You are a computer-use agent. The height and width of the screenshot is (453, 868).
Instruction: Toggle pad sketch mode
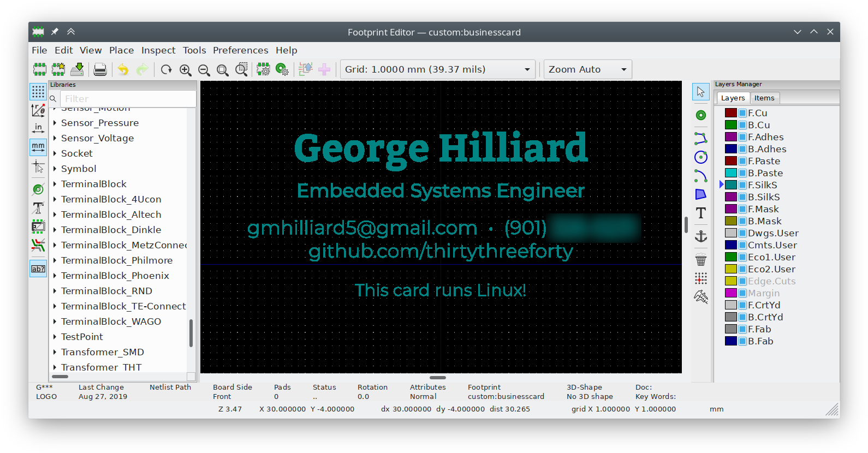point(38,189)
